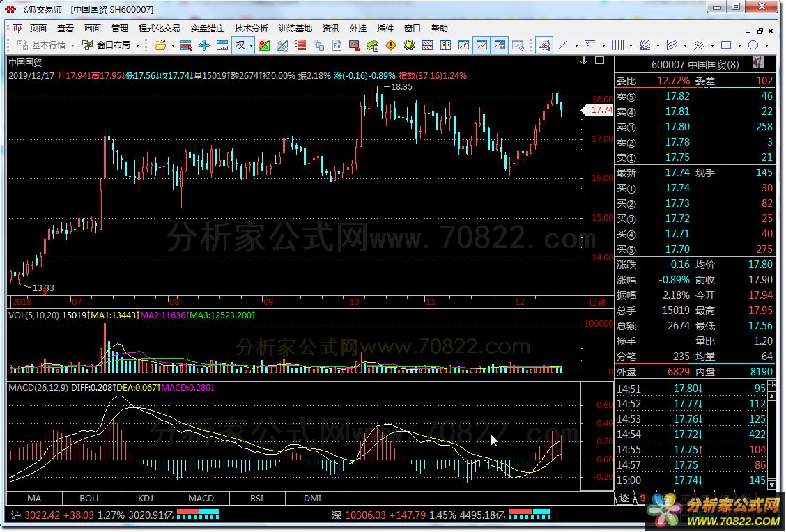Click the multi-chart window icon
This screenshot has height=532, width=786.
(x=428, y=45)
